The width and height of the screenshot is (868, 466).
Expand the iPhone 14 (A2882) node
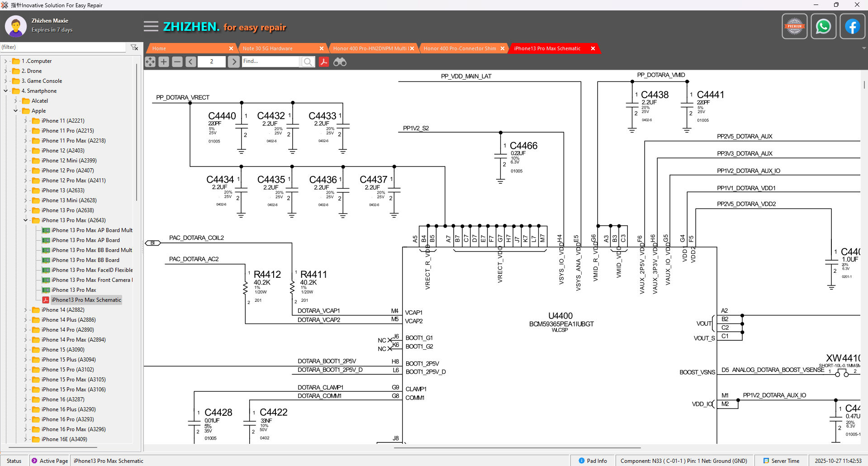(x=25, y=310)
